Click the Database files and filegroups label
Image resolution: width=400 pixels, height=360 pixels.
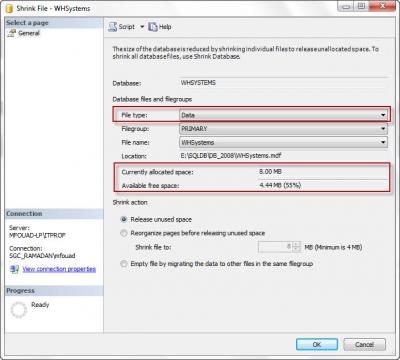pos(152,99)
